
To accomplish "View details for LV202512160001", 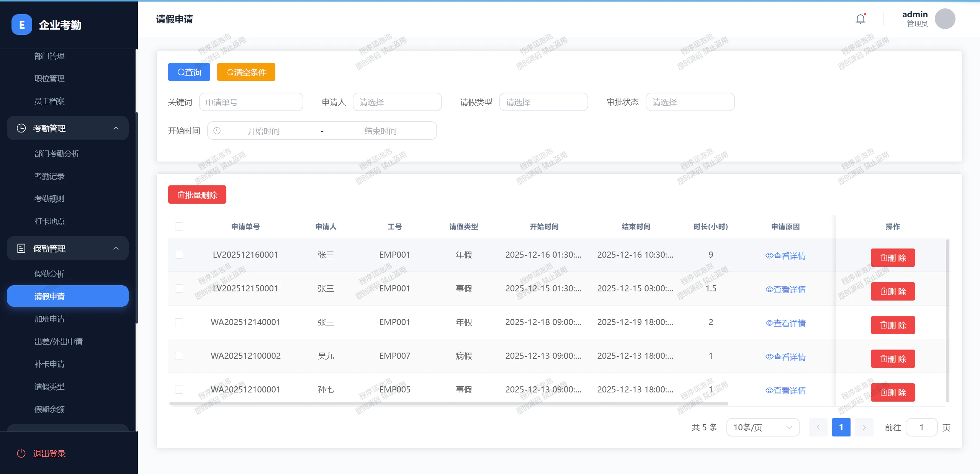I will click(x=785, y=256).
